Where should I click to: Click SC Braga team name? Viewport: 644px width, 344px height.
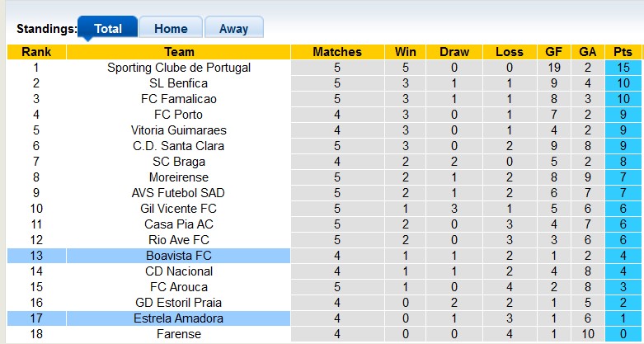(x=179, y=162)
